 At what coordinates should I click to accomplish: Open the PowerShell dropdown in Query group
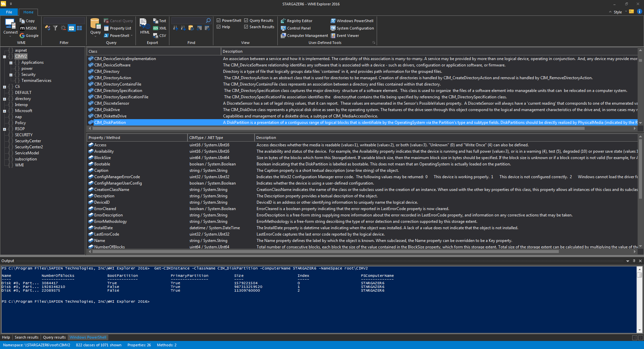130,35
